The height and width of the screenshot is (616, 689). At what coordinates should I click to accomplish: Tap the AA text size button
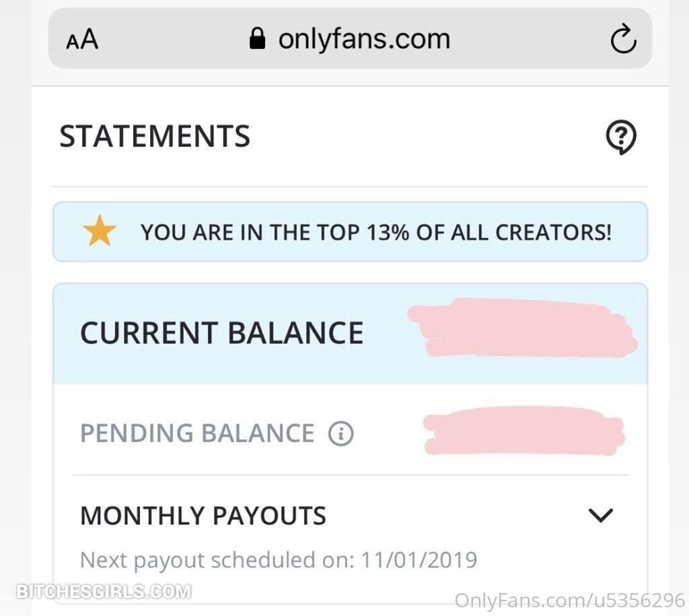coord(82,40)
